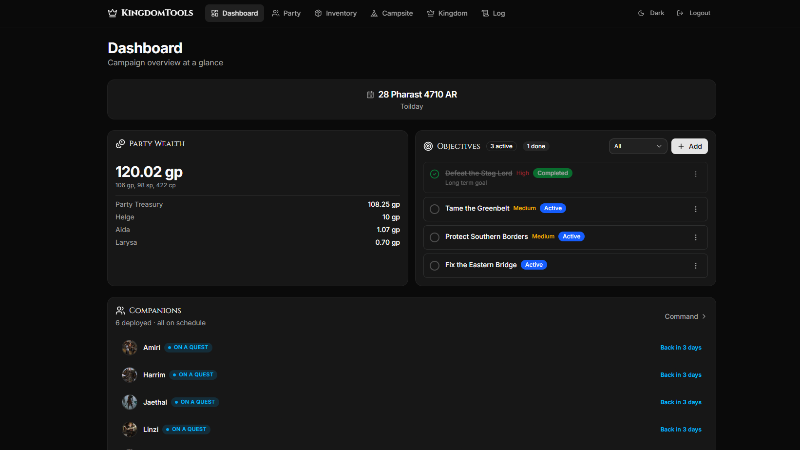Click the Fix the Eastern Bridge objective title
This screenshot has height=450, width=800.
tap(481, 265)
